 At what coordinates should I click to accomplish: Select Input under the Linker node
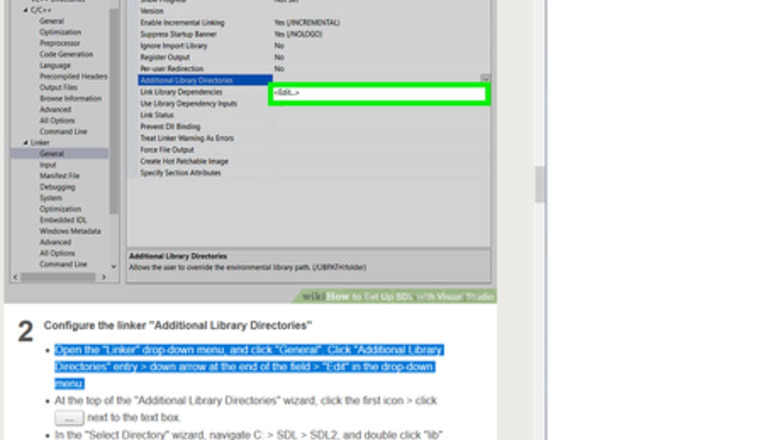click(x=48, y=165)
